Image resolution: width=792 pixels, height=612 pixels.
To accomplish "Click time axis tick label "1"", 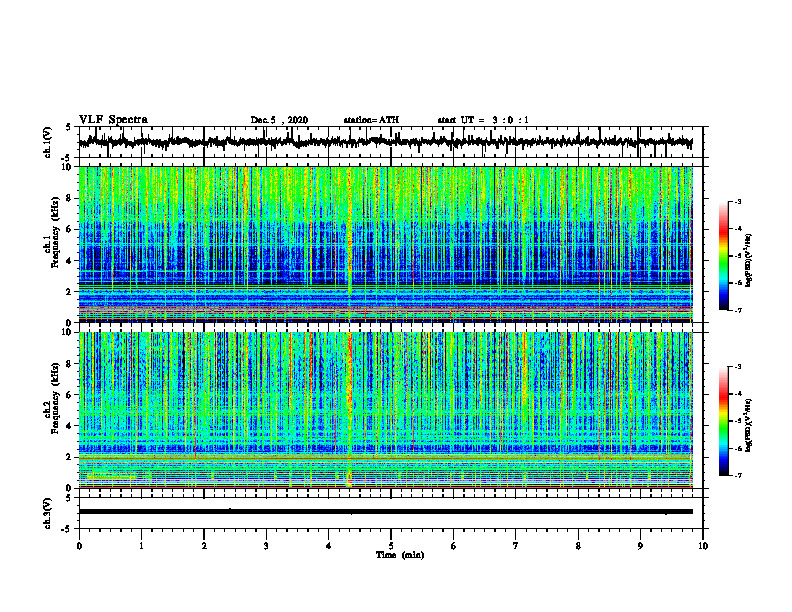I will (141, 546).
